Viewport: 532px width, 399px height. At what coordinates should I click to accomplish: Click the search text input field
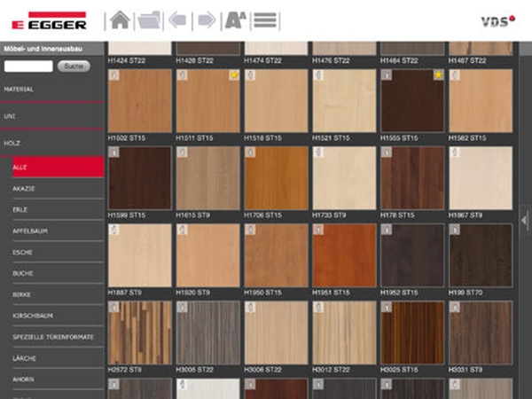(28, 66)
